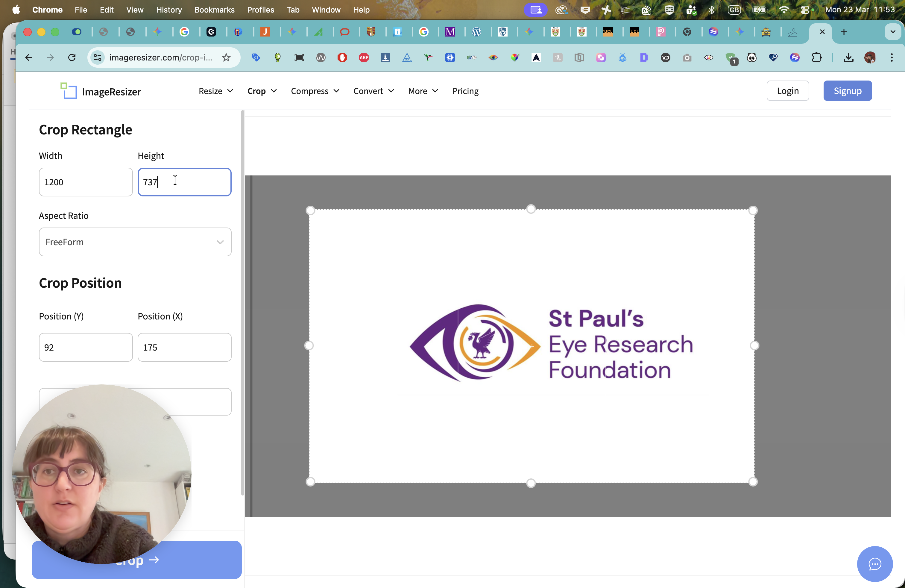The image size is (905, 588).
Task: Open the new tab plus icon
Action: point(844,32)
